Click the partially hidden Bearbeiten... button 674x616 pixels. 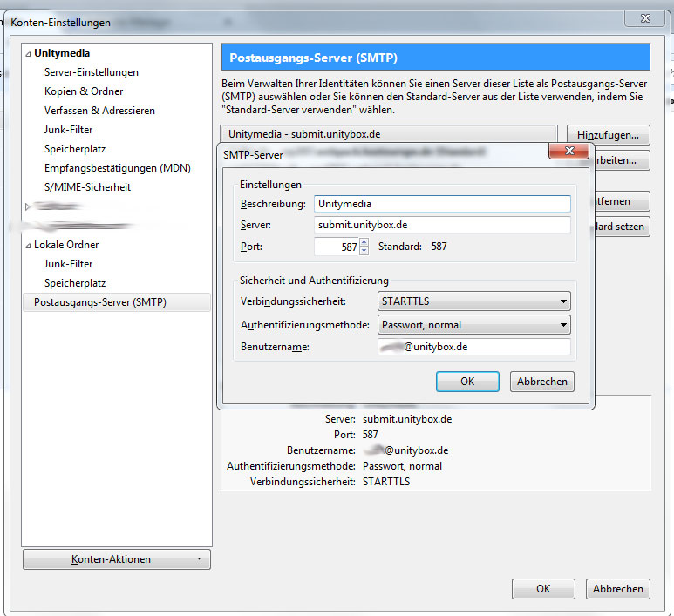pos(622,160)
